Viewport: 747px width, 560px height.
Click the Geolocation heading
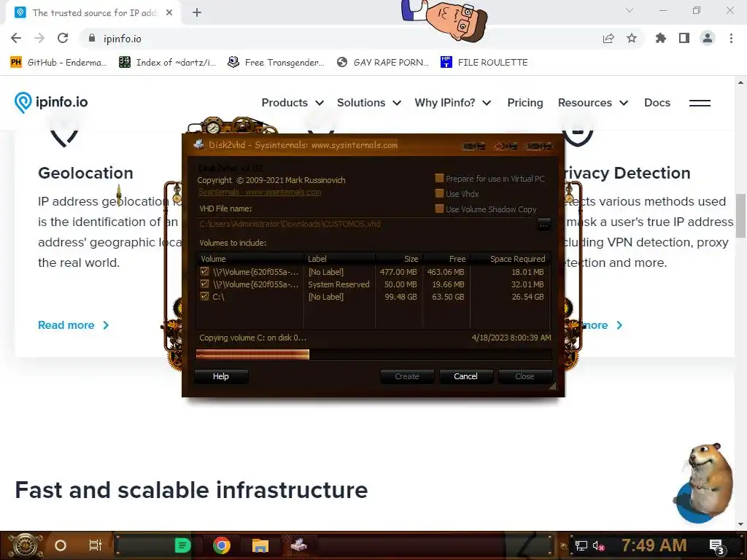[86, 173]
